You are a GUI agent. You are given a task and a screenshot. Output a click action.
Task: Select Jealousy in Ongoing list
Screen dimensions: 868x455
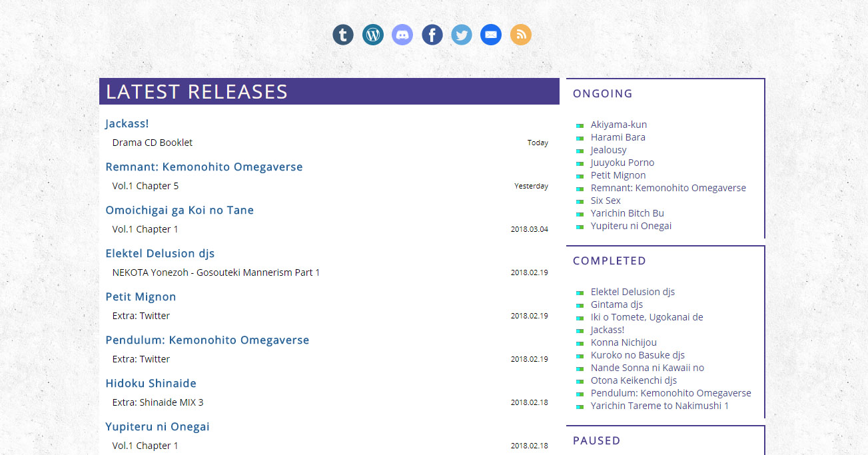[609, 150]
